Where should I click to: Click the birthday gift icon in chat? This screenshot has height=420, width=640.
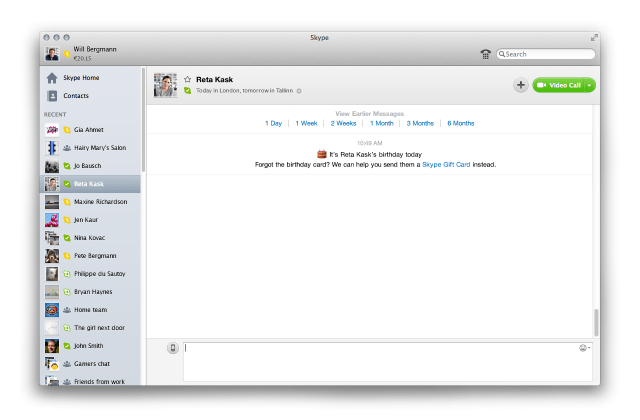point(322,154)
